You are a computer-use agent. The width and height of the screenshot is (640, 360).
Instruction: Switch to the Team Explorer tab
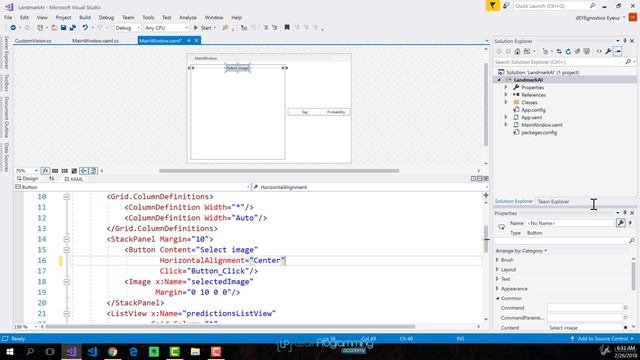553,201
